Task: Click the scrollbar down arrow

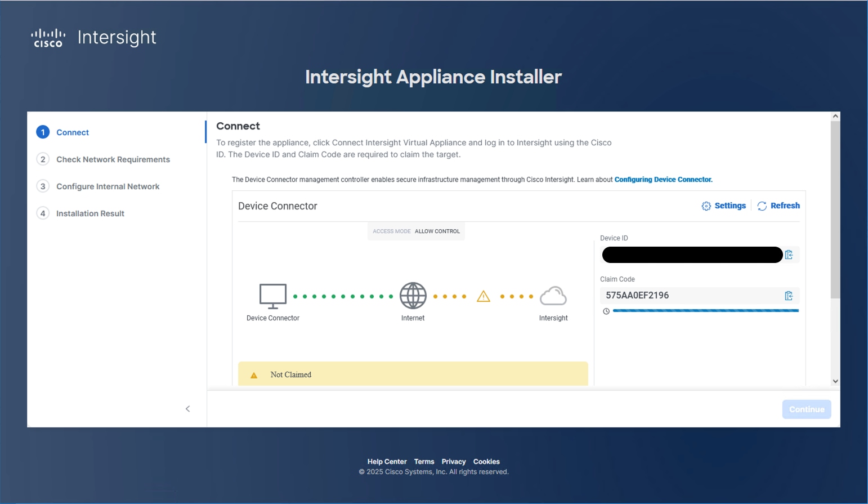Action: point(835,381)
